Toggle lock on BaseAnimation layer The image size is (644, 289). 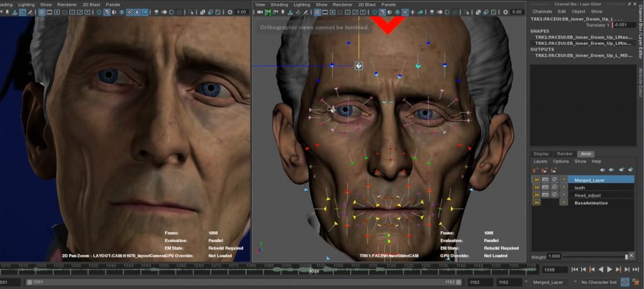(x=536, y=202)
